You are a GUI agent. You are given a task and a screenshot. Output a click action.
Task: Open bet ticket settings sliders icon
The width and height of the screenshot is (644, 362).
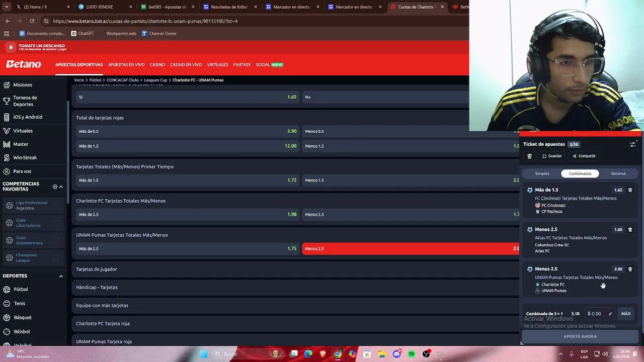tap(632, 144)
